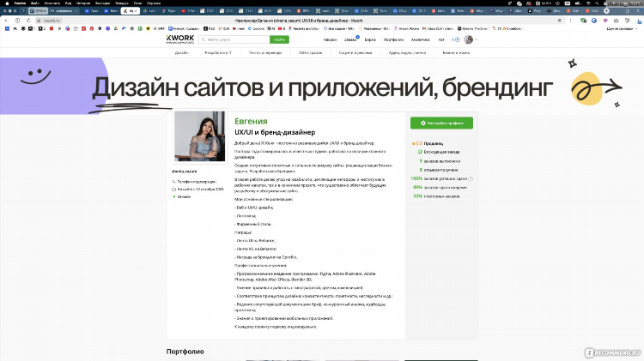644x361 pixels.
Task: Click the Онлайн status text
Action: point(182,197)
